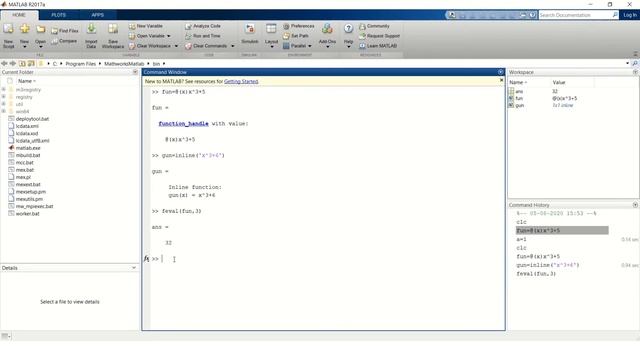The height and width of the screenshot is (360, 640).
Task: Select a=1 in Command History
Action: [x=521, y=240]
